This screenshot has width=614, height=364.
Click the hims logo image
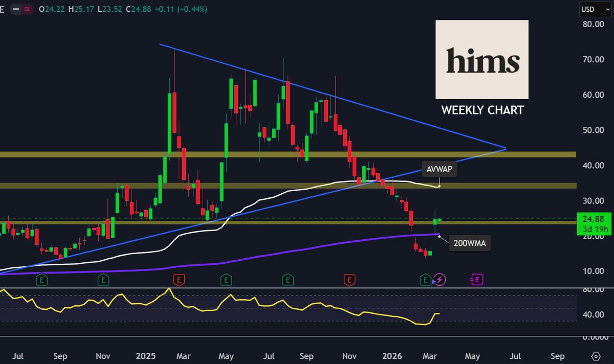[482, 59]
